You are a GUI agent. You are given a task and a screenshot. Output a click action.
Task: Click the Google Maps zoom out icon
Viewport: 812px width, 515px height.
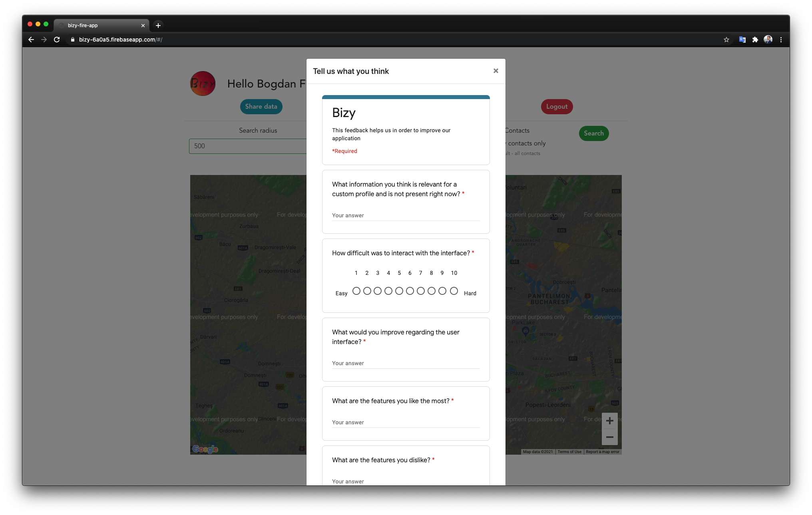coord(609,437)
